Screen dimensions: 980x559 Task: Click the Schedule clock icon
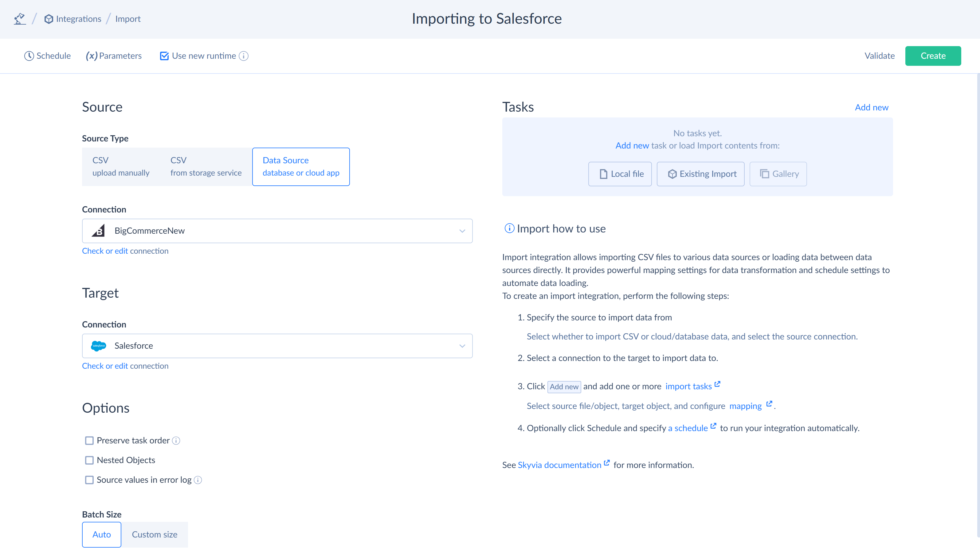coord(29,56)
